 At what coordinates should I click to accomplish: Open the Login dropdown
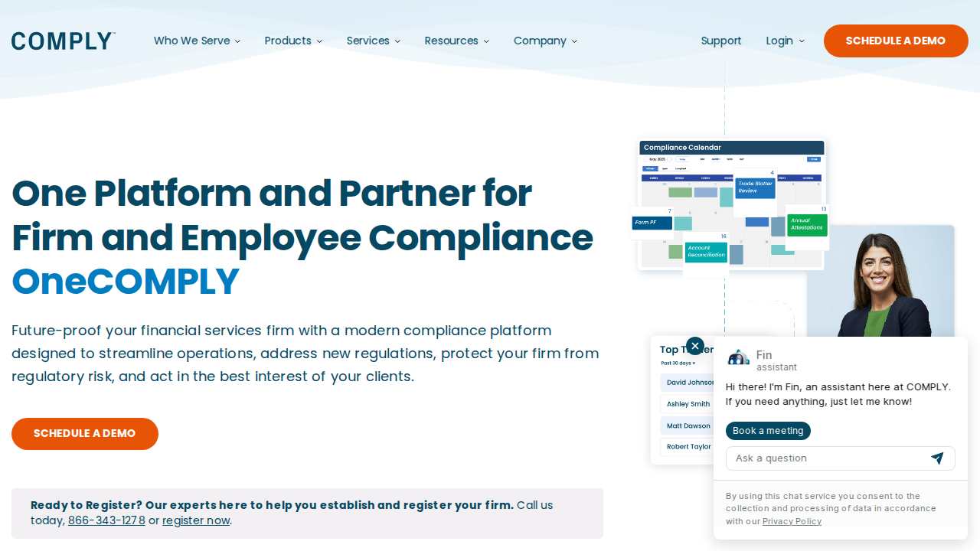pyautogui.click(x=786, y=41)
